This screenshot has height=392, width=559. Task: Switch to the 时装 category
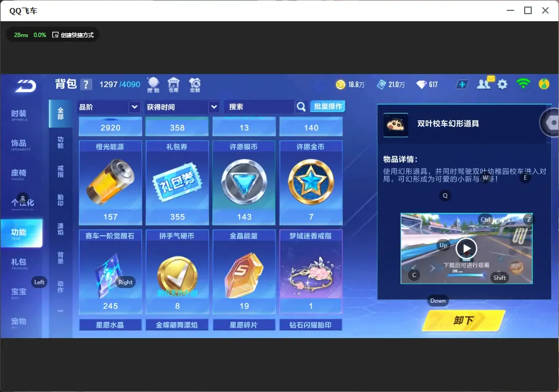(19, 114)
